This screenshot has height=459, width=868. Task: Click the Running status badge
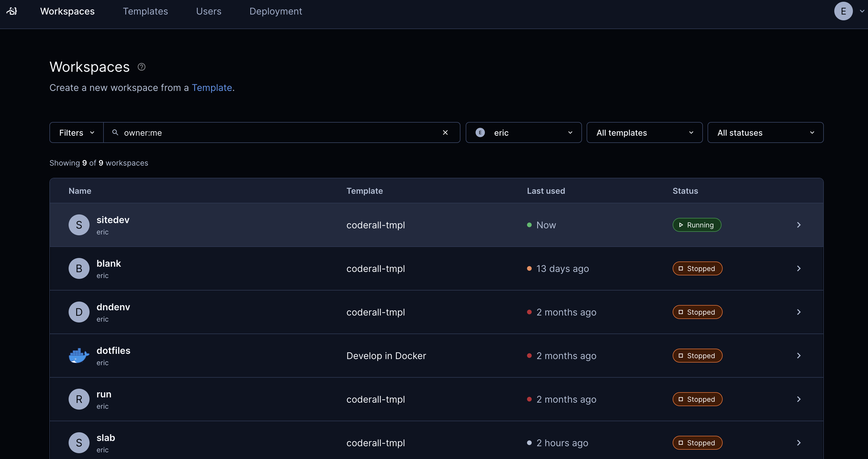[696, 225]
